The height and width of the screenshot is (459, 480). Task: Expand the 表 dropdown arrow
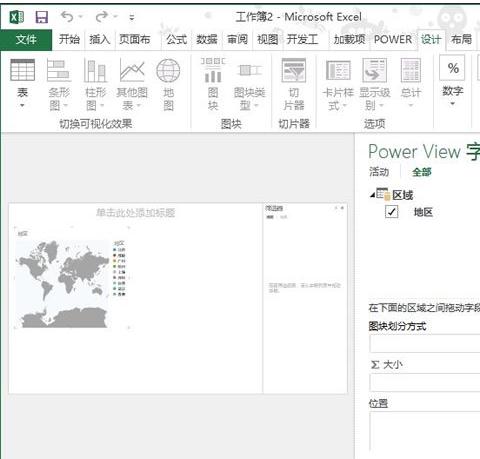pyautogui.click(x=22, y=105)
